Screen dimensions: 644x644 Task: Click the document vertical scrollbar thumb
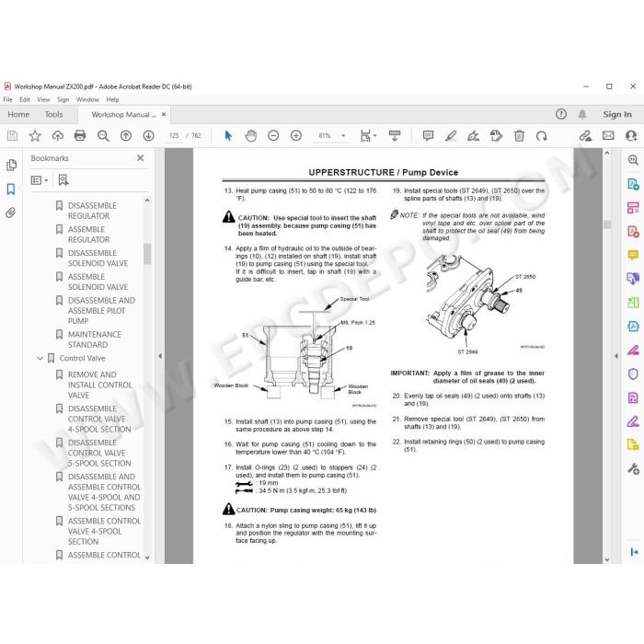pyautogui.click(x=607, y=224)
